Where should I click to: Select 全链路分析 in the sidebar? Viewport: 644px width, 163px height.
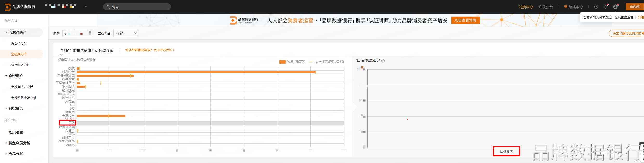click(19, 54)
